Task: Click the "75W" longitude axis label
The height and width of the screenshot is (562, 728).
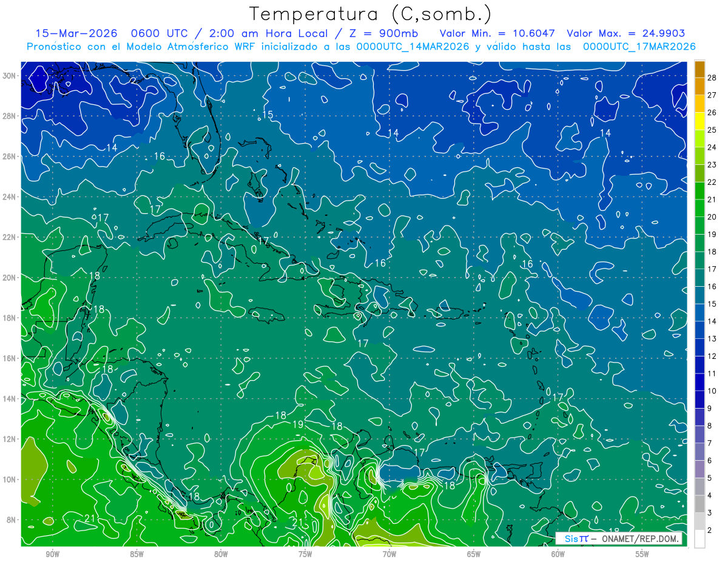Action: point(305,554)
